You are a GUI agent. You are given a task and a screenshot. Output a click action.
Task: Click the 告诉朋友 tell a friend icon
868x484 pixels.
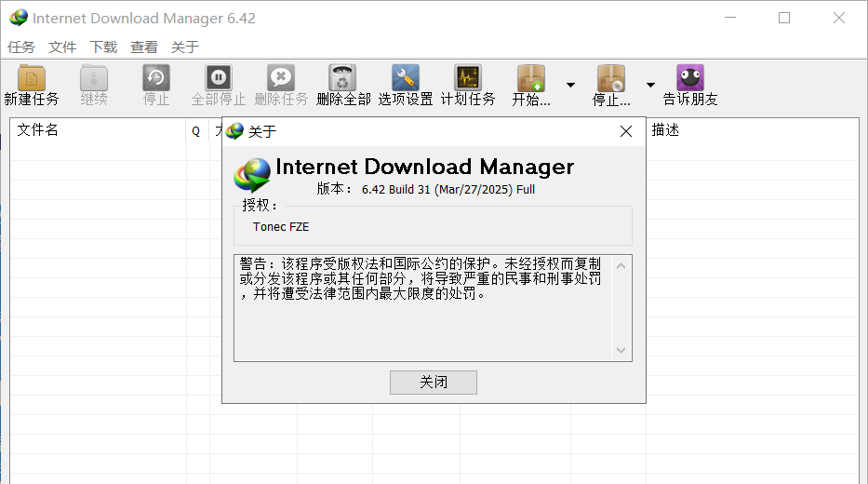tap(690, 77)
